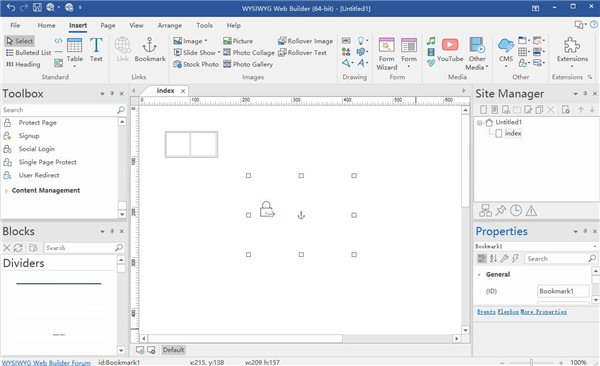
Task: Launch the Form Wizard
Action: coord(386,54)
